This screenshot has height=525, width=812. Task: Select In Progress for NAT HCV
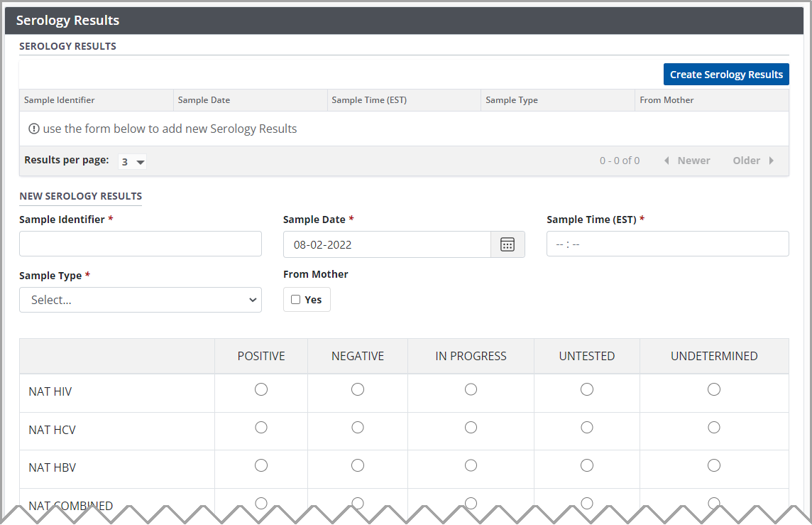471,427
